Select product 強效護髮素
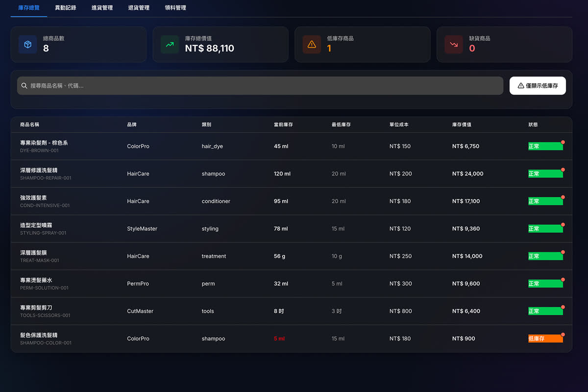Image resolution: width=588 pixels, height=392 pixels. click(x=33, y=198)
